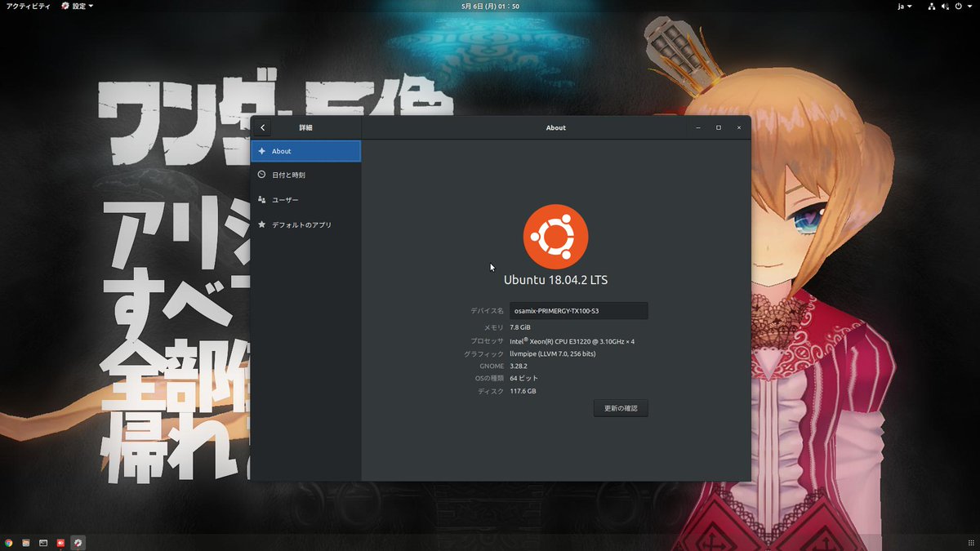Open the ja input source dropdown
Image resolution: width=980 pixels, height=551 pixels.
(905, 6)
